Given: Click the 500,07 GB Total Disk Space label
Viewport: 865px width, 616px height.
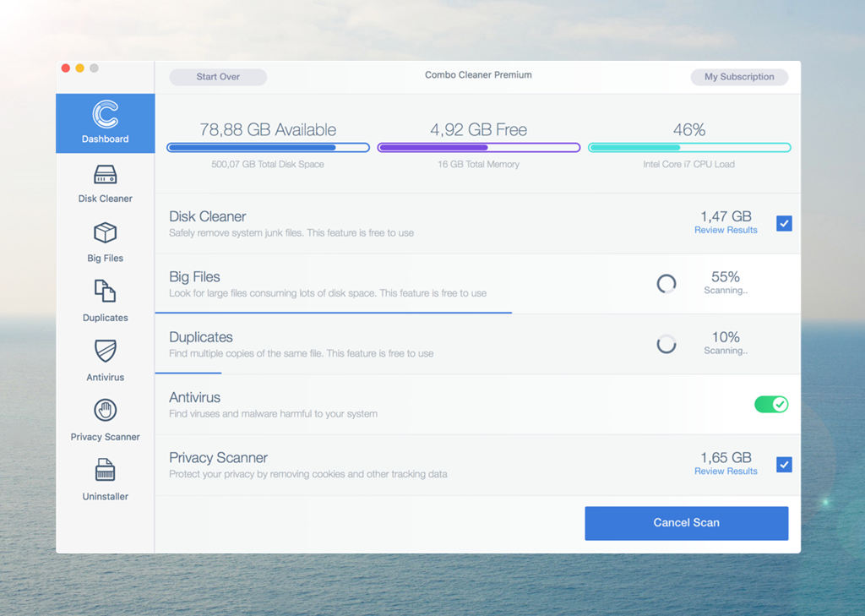Looking at the screenshot, I should tap(268, 165).
